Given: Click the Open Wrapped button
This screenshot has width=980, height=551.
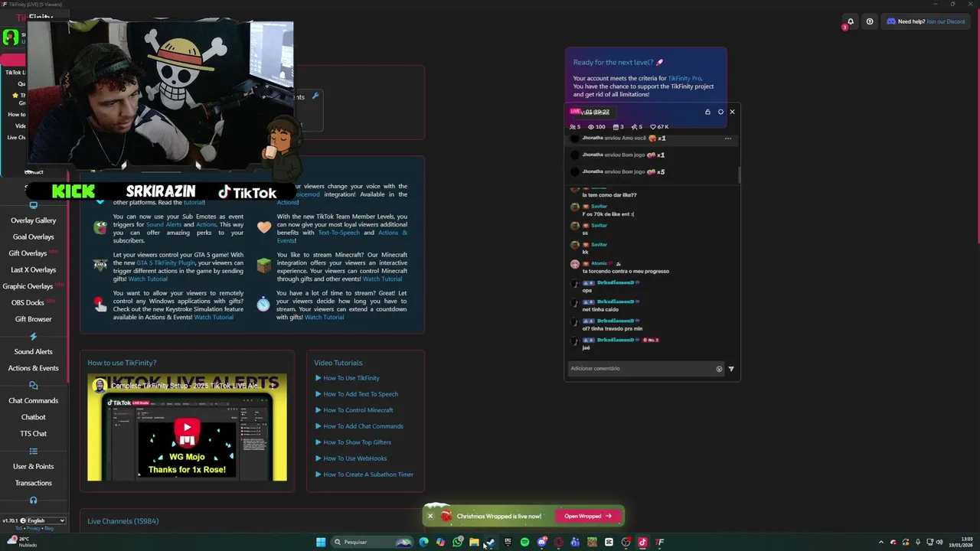Looking at the screenshot, I should pyautogui.click(x=588, y=516).
